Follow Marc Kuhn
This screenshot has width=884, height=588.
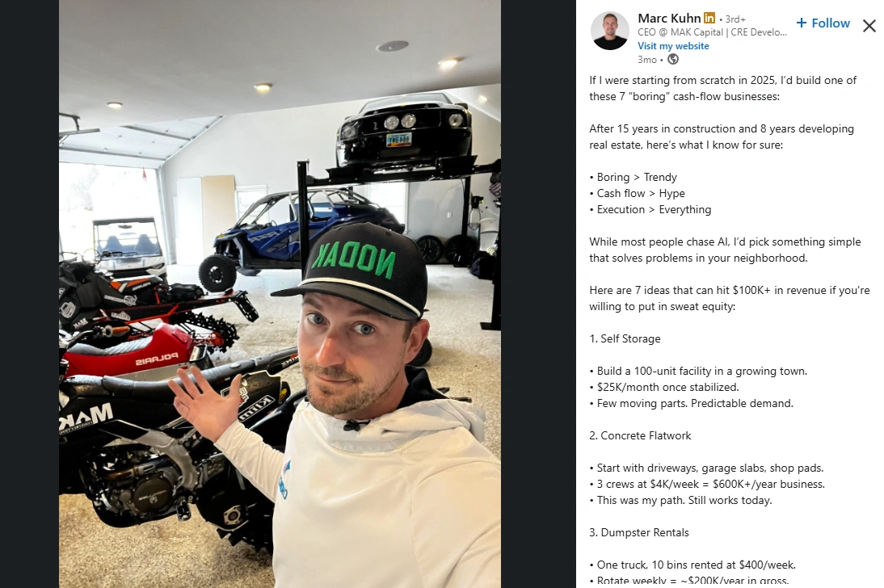click(x=823, y=23)
